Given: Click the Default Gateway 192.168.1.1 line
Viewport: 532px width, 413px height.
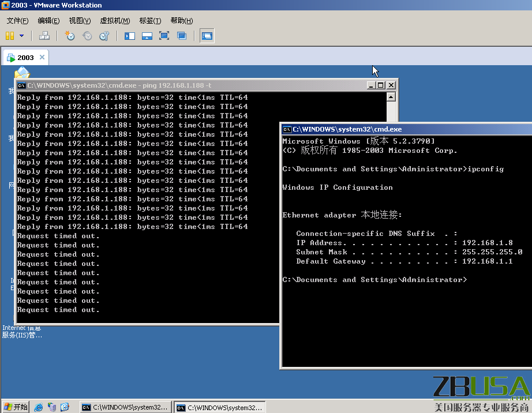Looking at the screenshot, I should coord(404,261).
